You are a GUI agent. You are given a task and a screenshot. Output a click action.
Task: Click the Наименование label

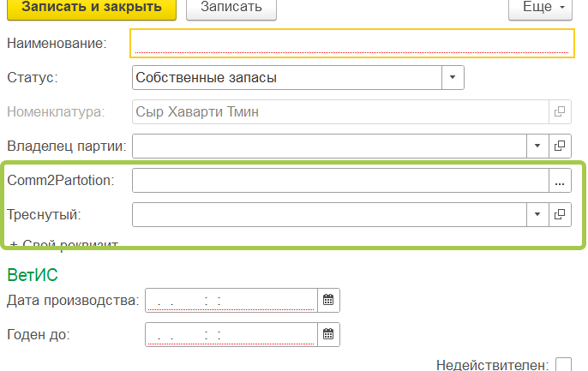click(57, 43)
